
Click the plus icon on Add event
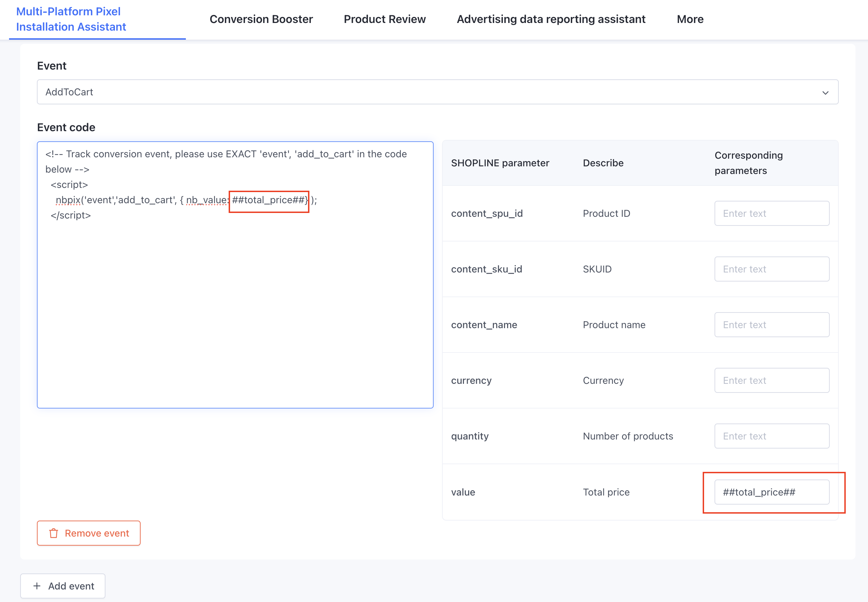[37, 586]
